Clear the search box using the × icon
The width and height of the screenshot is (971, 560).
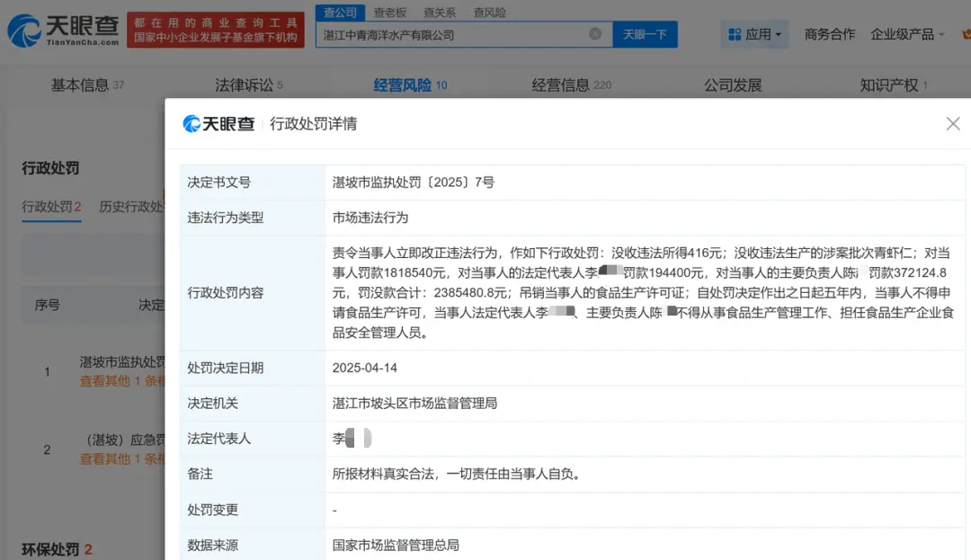point(592,34)
